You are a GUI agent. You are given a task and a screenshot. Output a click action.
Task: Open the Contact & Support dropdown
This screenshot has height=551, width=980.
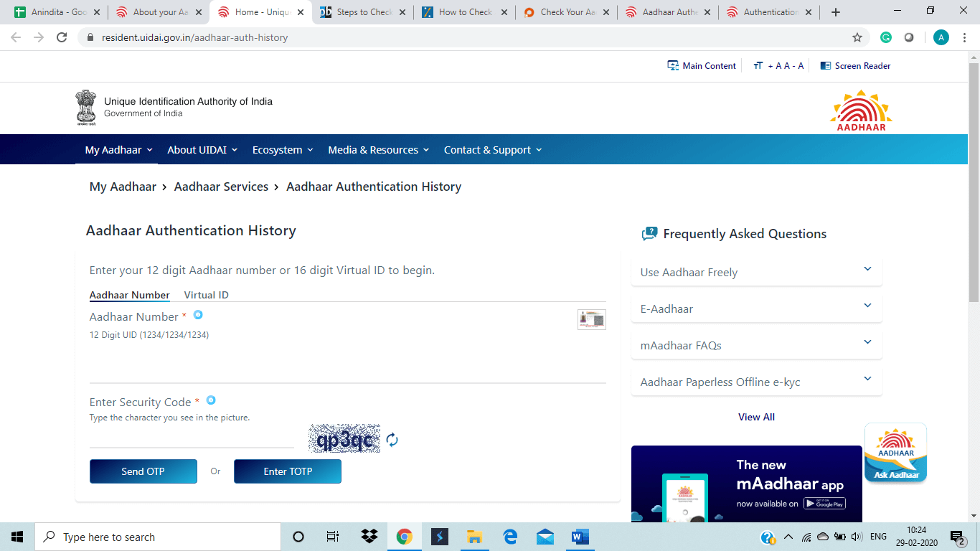(492, 150)
